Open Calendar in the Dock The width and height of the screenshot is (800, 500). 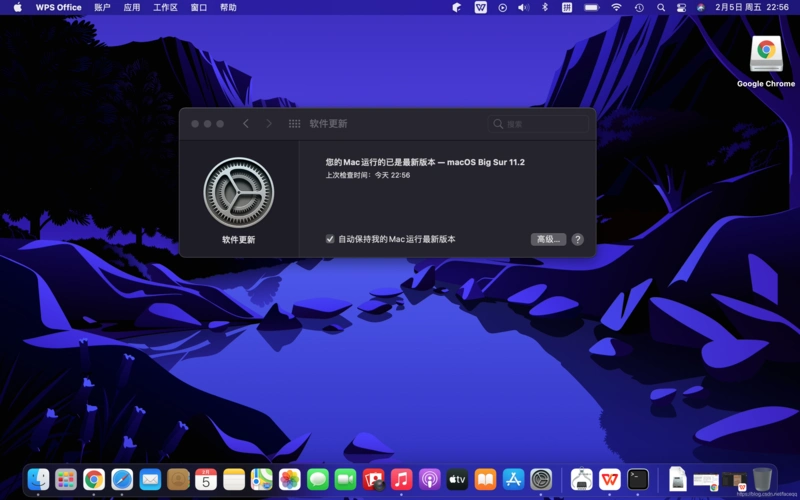[x=206, y=479]
